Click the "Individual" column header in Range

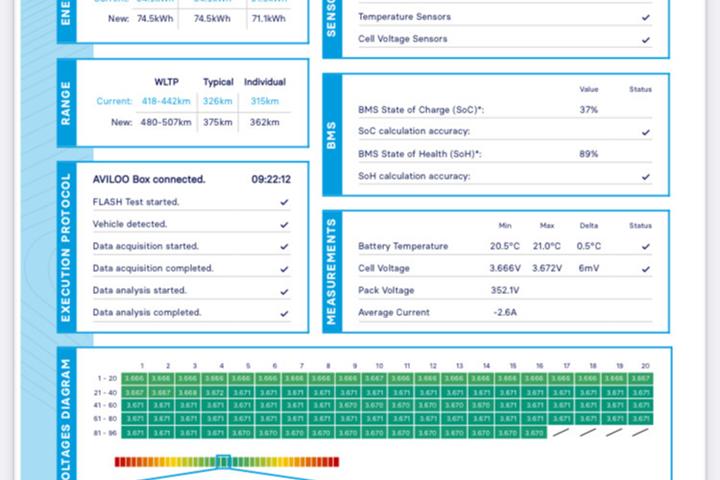(x=264, y=82)
